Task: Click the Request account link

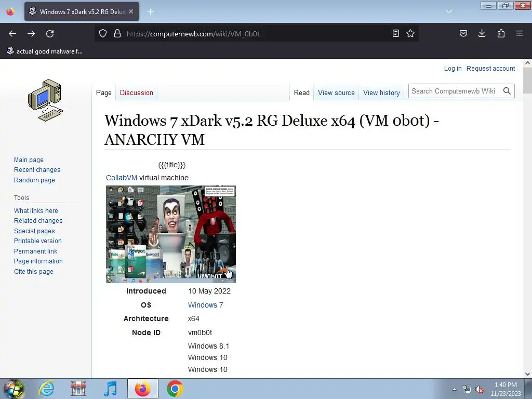Action: [x=490, y=69]
